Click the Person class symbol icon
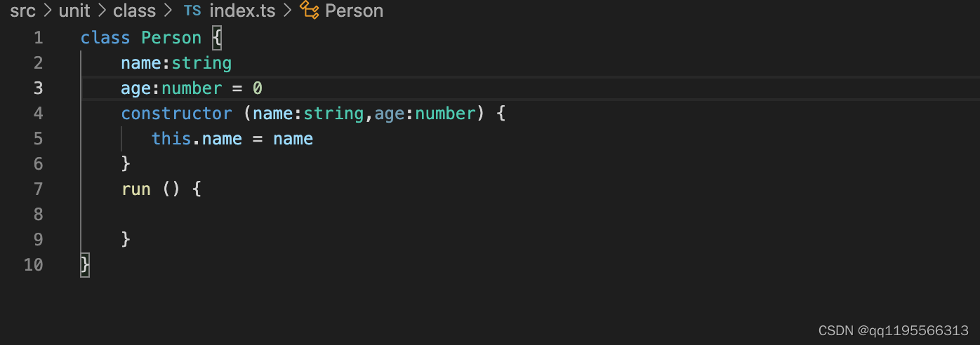The width and height of the screenshot is (980, 345). coord(310,10)
